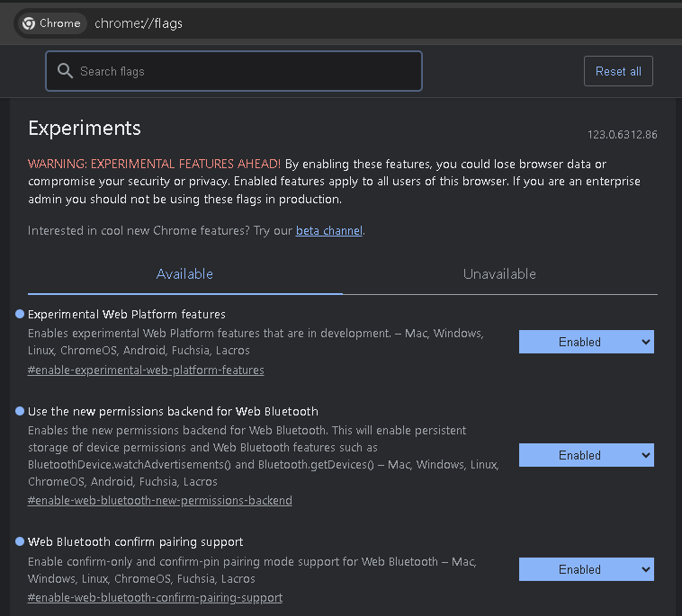Click blue dot beside new permissions backend flag
The width and height of the screenshot is (682, 616).
click(20, 411)
